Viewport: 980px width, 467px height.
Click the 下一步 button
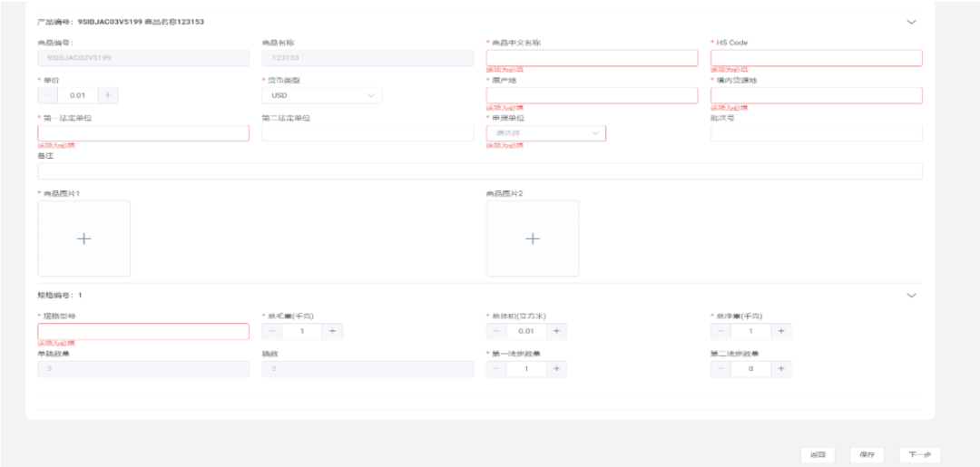point(919,454)
